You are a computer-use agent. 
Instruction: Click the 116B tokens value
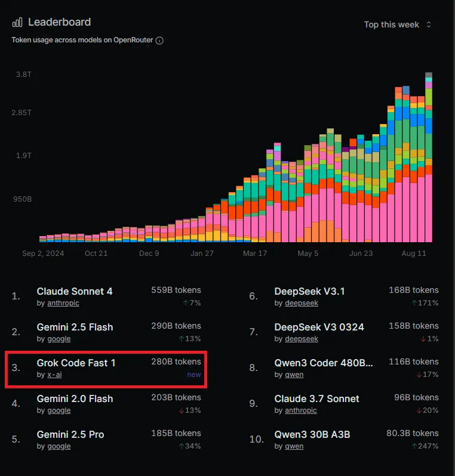(x=414, y=362)
